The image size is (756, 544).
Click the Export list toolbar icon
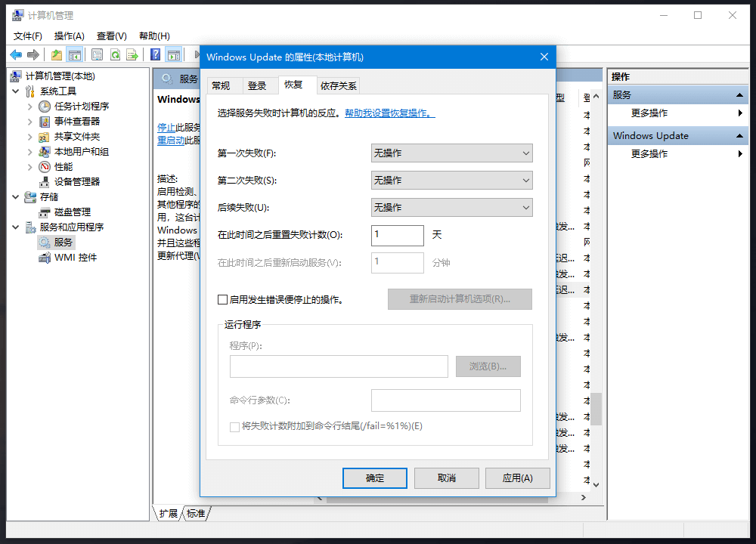tap(132, 55)
